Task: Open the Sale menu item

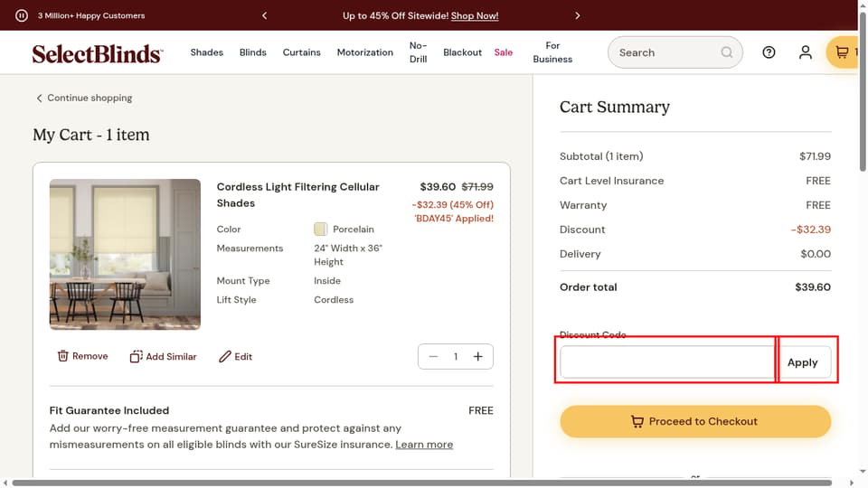Action: 504,52
